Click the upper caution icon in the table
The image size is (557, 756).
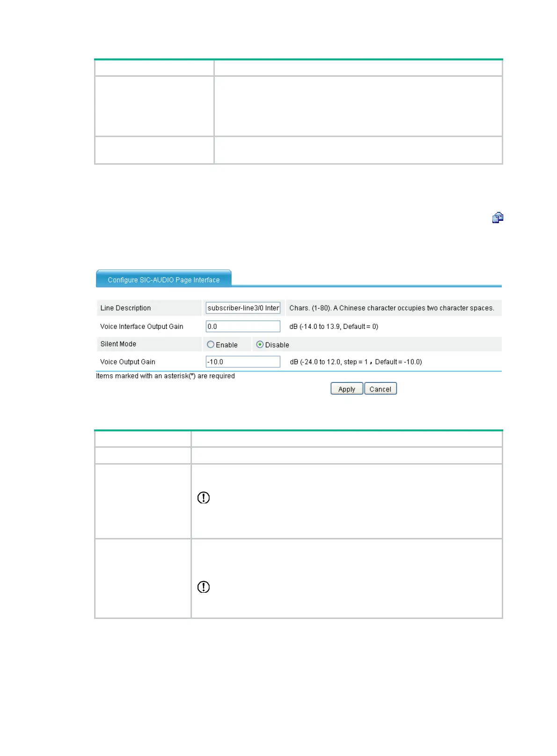click(204, 498)
